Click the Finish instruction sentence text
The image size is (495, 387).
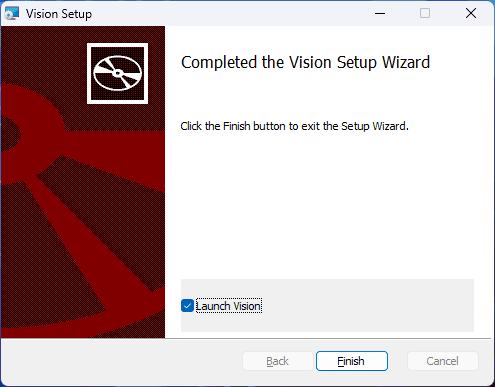pos(294,126)
